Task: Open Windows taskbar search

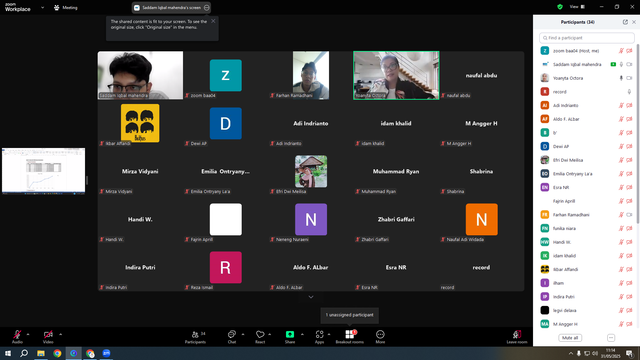Action: tap(24, 353)
